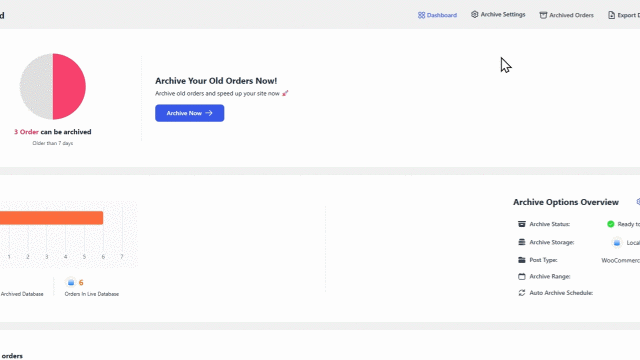Click the Local storage database icon
Screen dimensions: 640x360
[617, 243]
